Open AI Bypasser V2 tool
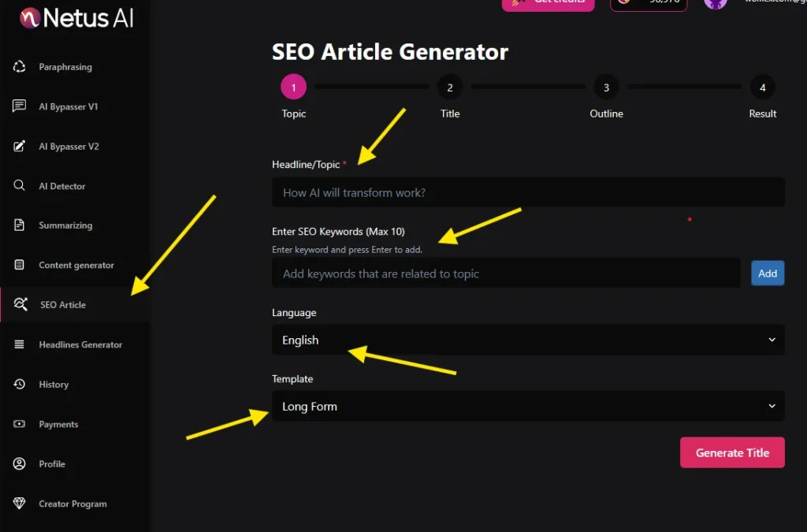Viewport: 807px width, 532px height. 70,146
